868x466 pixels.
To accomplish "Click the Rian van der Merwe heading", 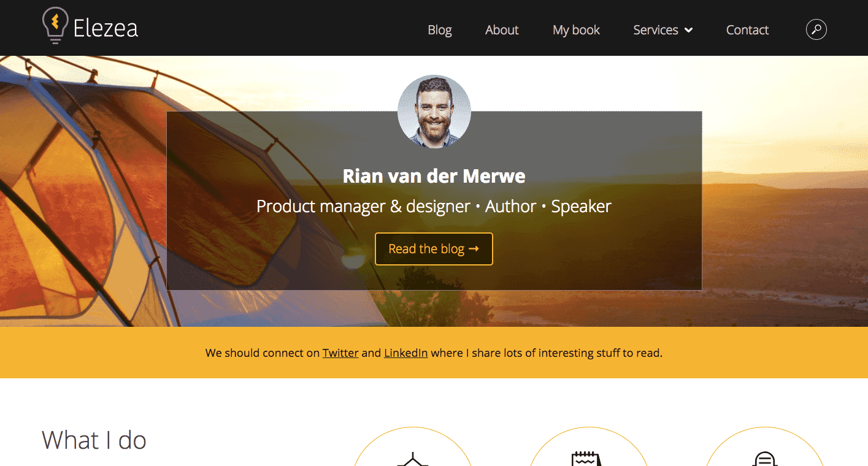I will (x=434, y=176).
